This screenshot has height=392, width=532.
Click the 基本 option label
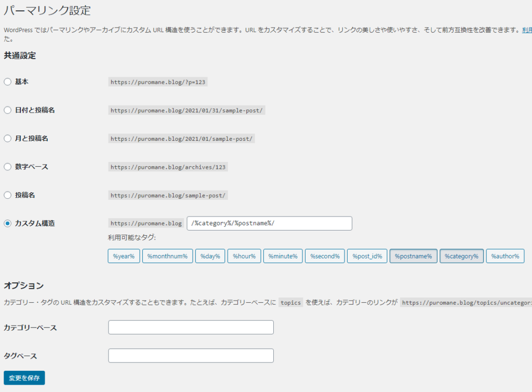click(22, 82)
